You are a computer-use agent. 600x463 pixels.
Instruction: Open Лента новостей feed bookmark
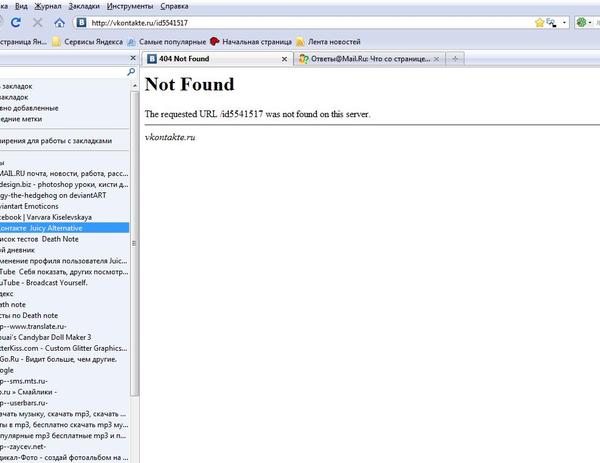pyautogui.click(x=328, y=42)
